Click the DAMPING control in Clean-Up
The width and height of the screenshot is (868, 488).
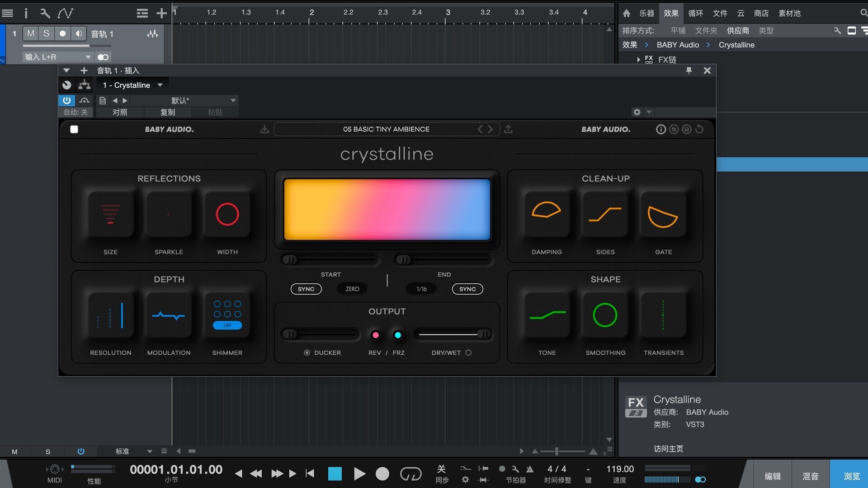(x=547, y=214)
